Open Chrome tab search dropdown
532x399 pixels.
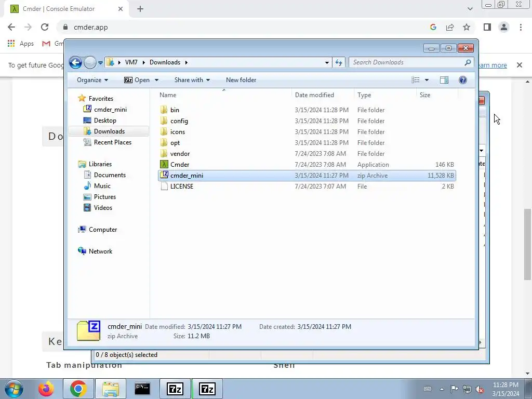[x=470, y=9]
